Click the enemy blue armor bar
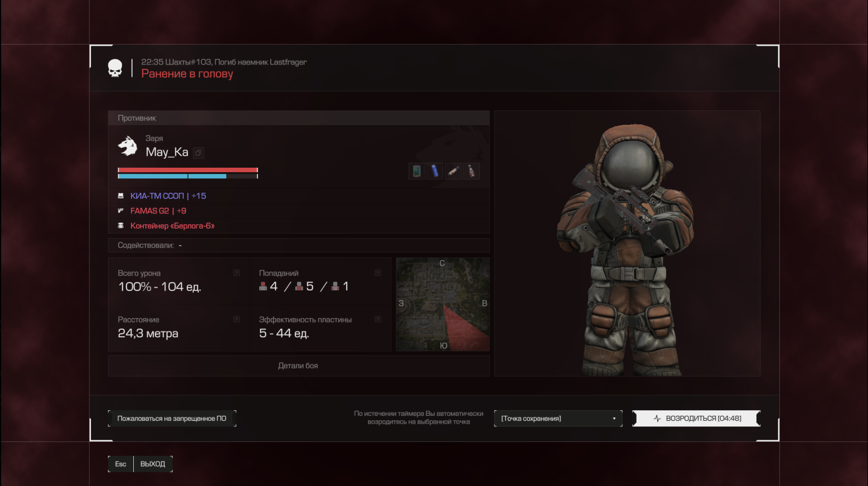Image resolution: width=868 pixels, height=486 pixels. [x=188, y=176]
